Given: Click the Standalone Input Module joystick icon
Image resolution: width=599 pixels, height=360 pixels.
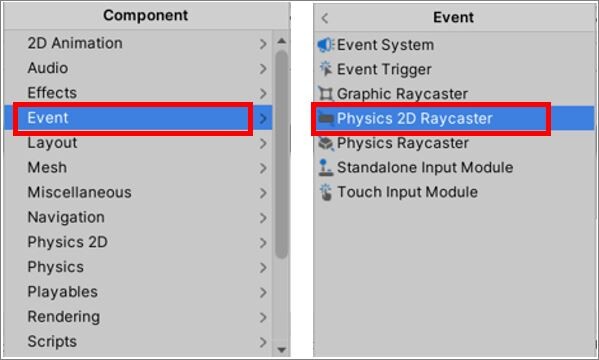Looking at the screenshot, I should (325, 168).
